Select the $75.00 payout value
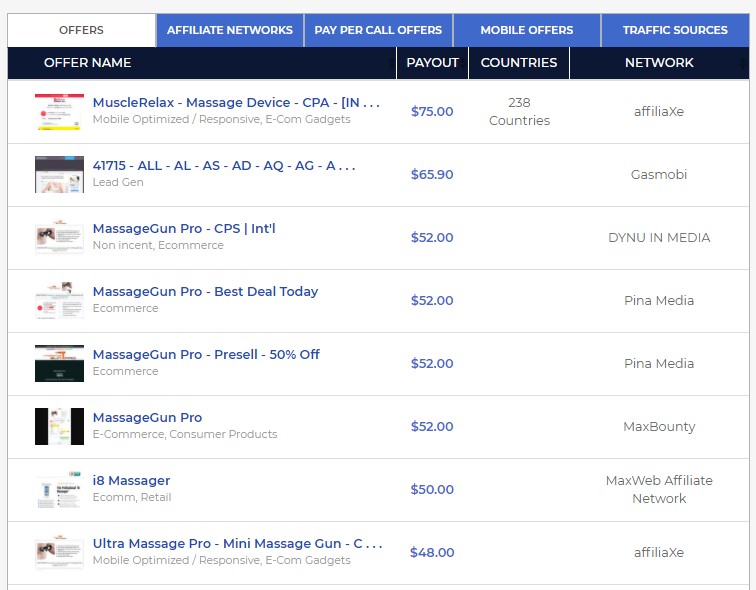 pyautogui.click(x=432, y=112)
